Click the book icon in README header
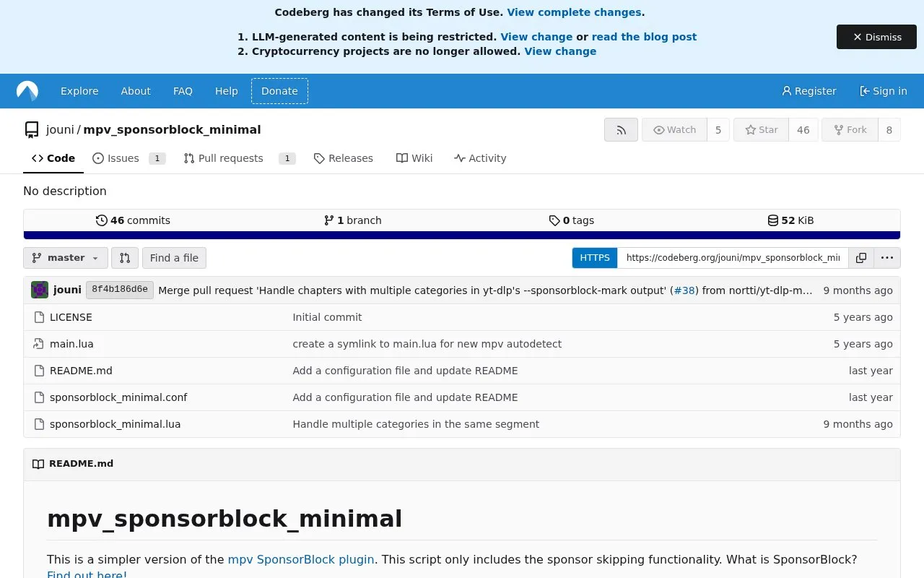The image size is (924, 578). [x=38, y=464]
